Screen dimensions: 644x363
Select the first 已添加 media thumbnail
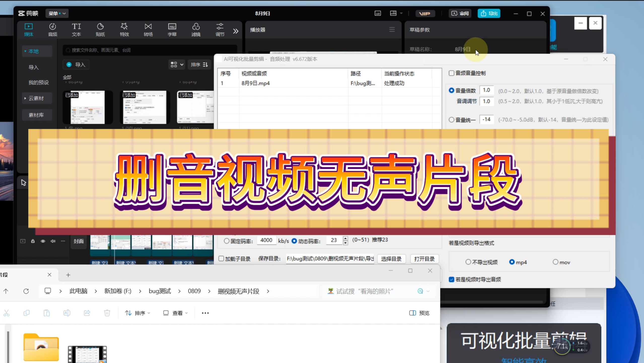click(88, 107)
